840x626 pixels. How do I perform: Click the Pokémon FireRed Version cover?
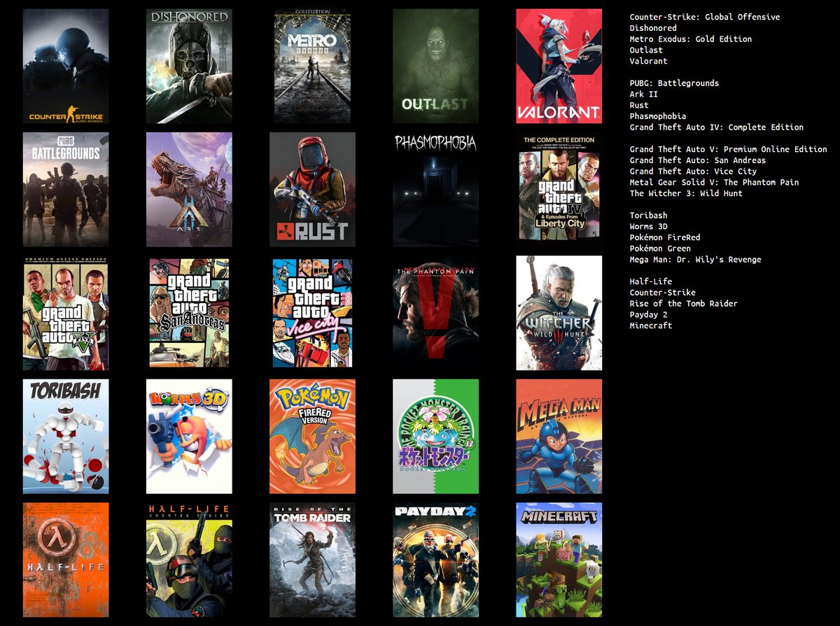pyautogui.click(x=312, y=436)
